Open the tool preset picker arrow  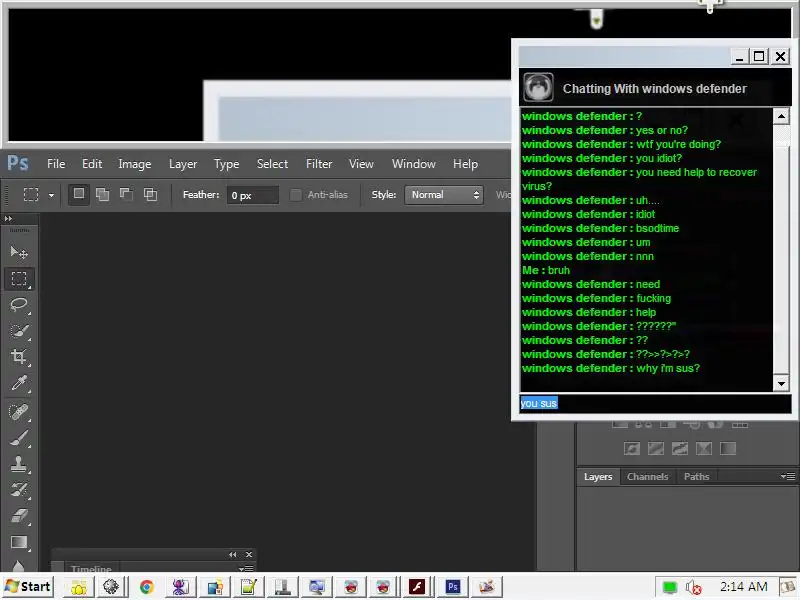tap(51, 195)
